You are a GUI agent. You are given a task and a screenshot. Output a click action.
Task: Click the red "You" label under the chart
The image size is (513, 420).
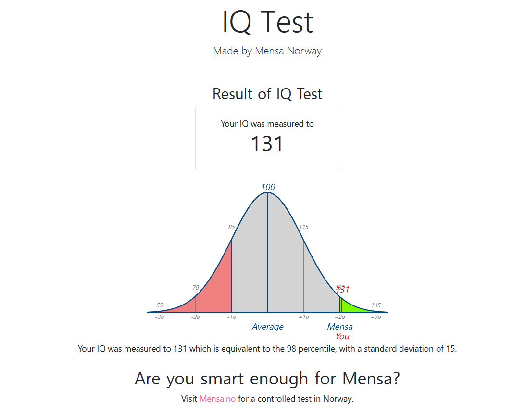pyautogui.click(x=342, y=336)
